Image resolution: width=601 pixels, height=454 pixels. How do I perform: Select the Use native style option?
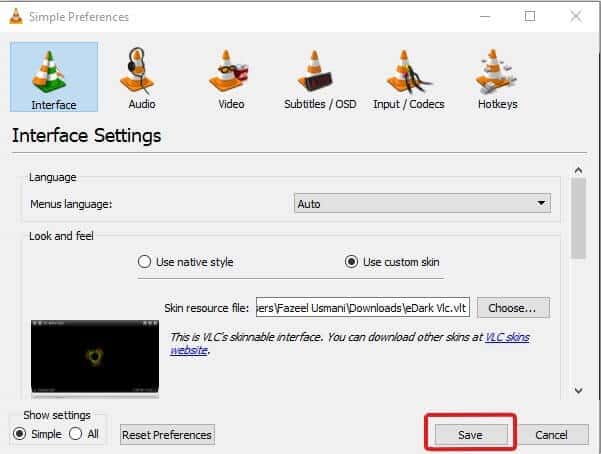pos(186,262)
